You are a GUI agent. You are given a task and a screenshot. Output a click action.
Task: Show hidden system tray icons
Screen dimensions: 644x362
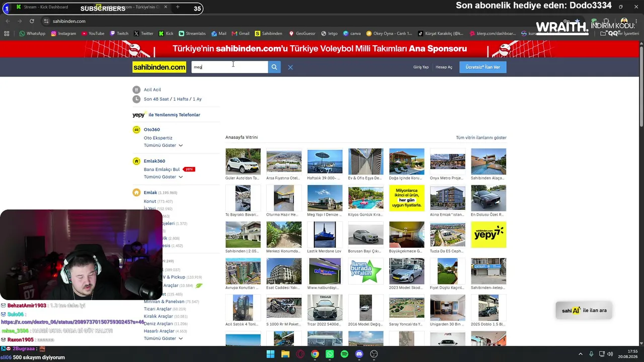580,354
